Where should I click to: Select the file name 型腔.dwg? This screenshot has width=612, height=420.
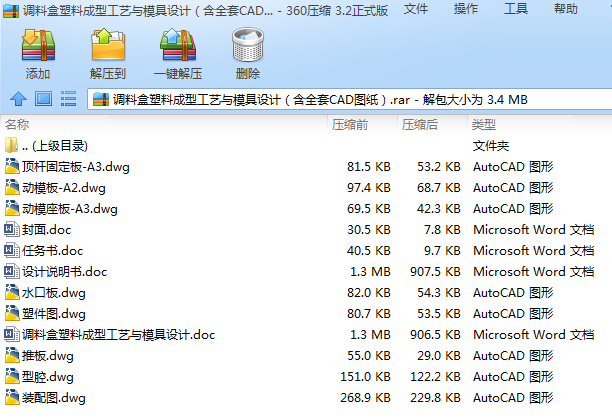pos(48,377)
